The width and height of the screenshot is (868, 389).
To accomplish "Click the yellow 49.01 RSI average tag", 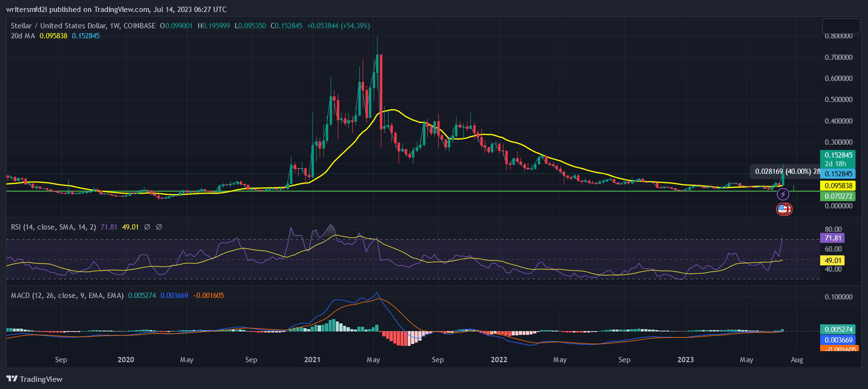I will [x=833, y=261].
